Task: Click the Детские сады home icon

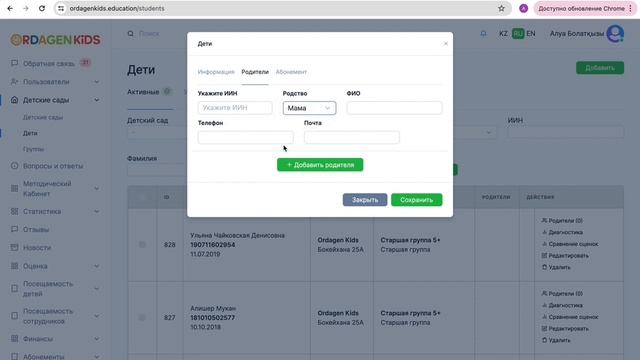Action: coord(14,100)
